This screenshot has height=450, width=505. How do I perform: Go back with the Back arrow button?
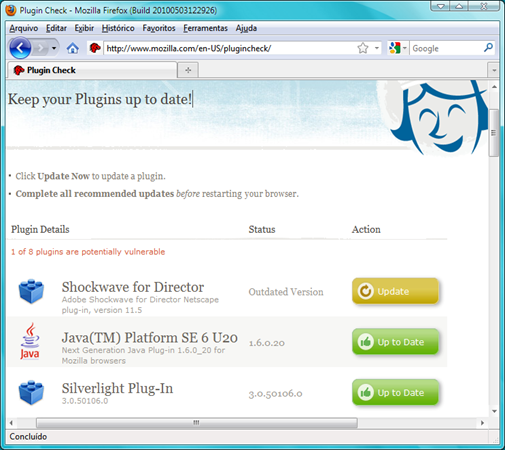pos(20,48)
